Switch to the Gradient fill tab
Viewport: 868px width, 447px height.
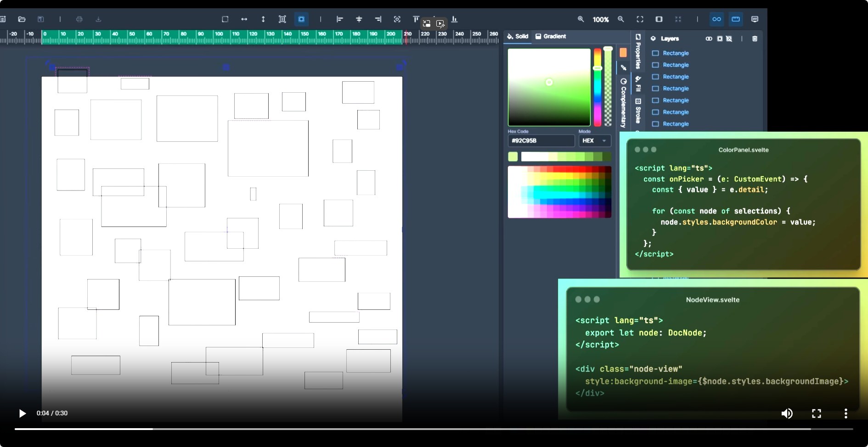click(x=551, y=36)
